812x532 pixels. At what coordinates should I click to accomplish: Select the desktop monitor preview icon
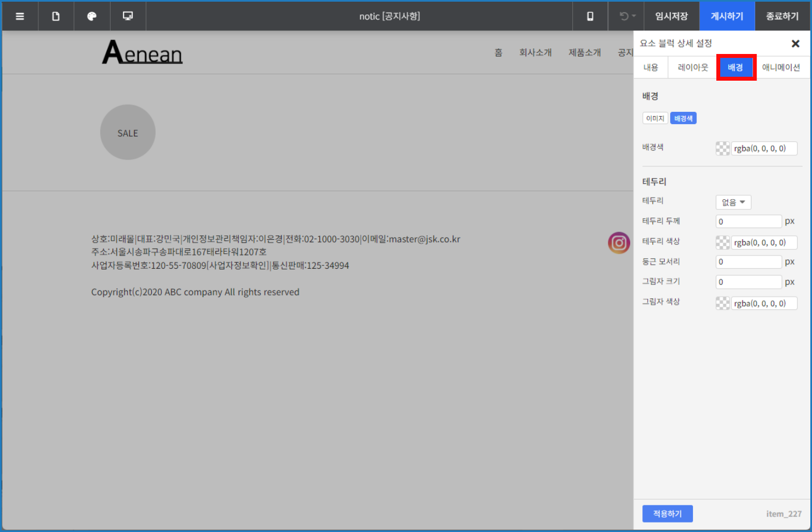128,16
